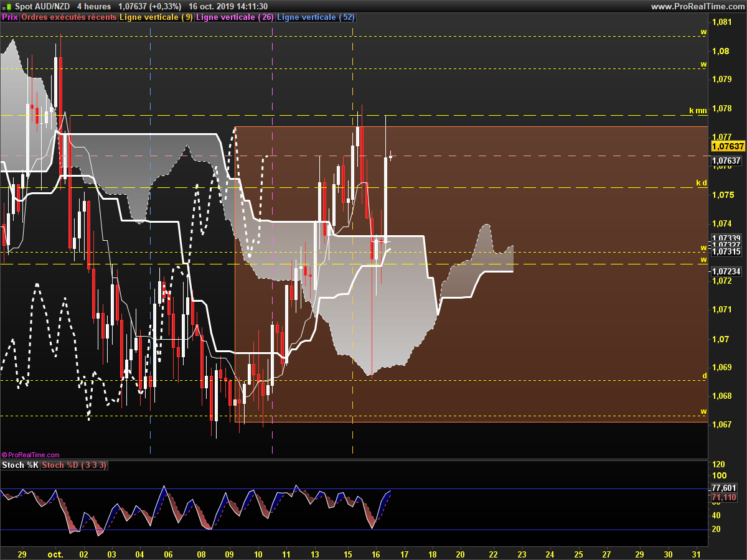Click the Stoch %D (3 3 3) label
The width and height of the screenshot is (747, 560).
74,465
